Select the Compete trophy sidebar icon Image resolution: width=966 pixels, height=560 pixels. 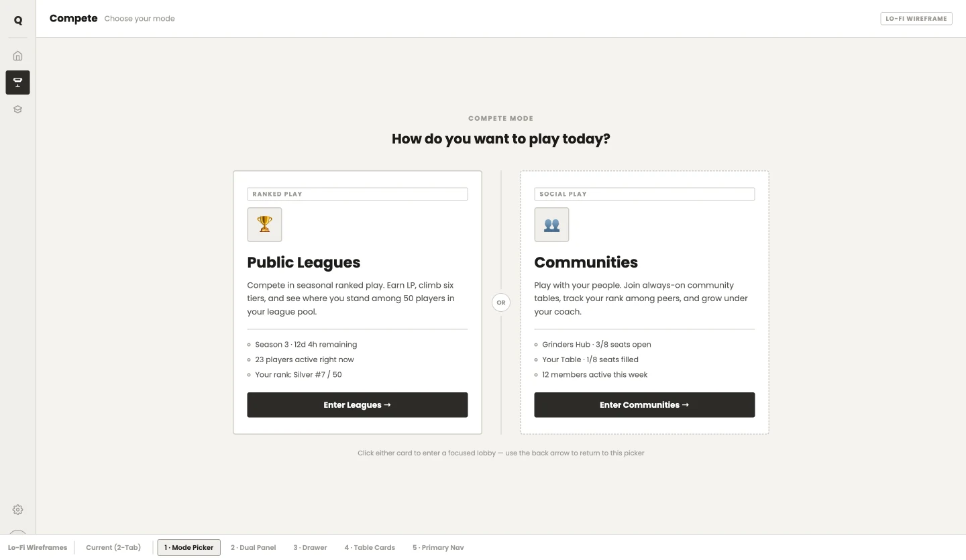pyautogui.click(x=18, y=82)
